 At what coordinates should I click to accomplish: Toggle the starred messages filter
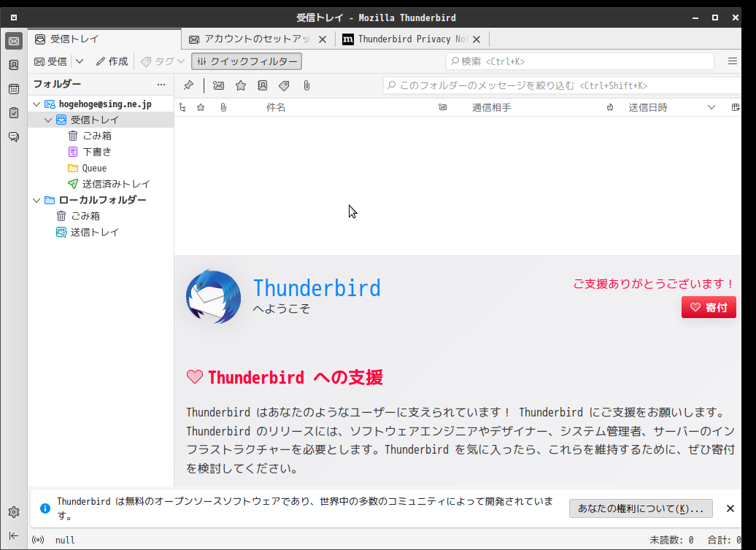point(241,86)
